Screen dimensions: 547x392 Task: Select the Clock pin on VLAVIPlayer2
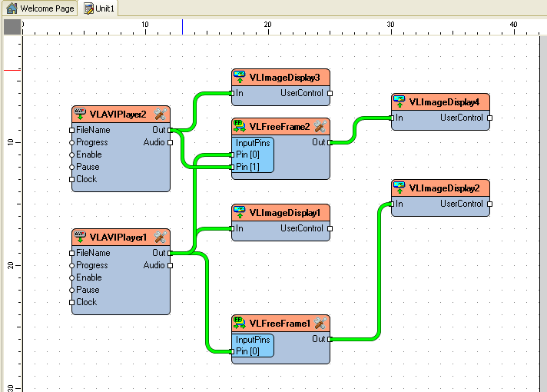(72, 179)
